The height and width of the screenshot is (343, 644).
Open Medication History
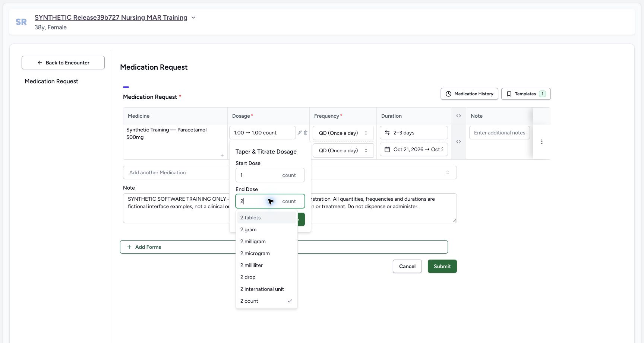[x=470, y=94]
